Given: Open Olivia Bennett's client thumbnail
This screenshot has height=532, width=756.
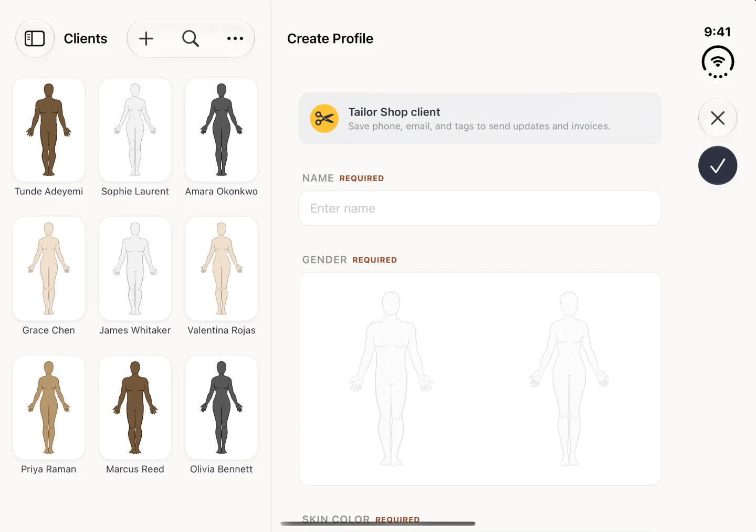Looking at the screenshot, I should pyautogui.click(x=222, y=408).
